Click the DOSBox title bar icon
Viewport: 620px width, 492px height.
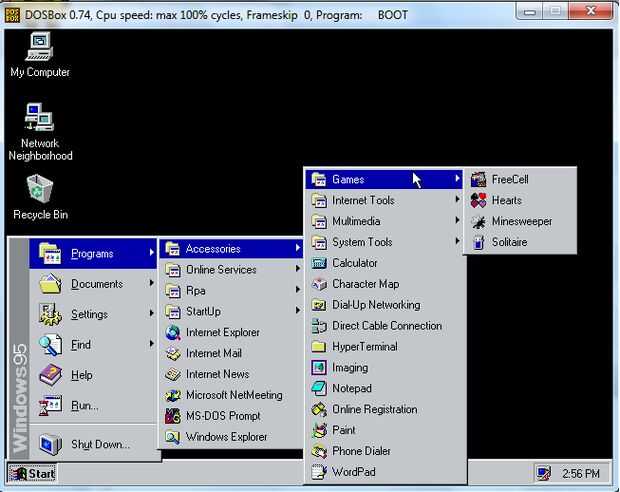12,15
